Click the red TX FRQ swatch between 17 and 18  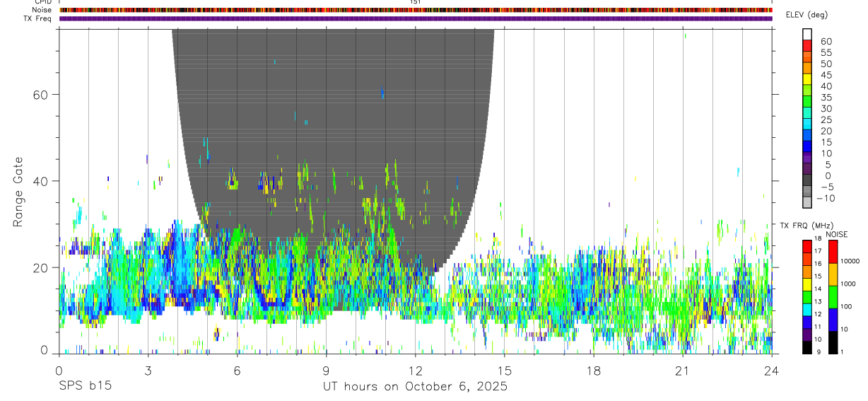pyautogui.click(x=807, y=245)
